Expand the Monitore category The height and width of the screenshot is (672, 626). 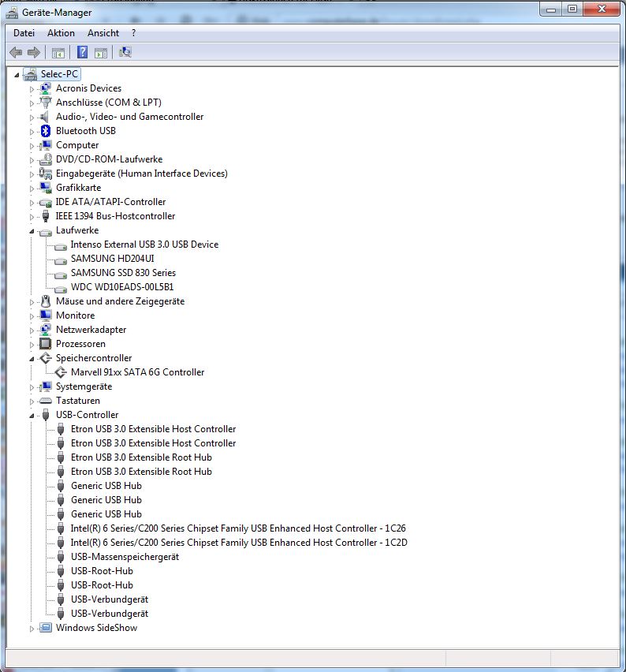pyautogui.click(x=32, y=316)
